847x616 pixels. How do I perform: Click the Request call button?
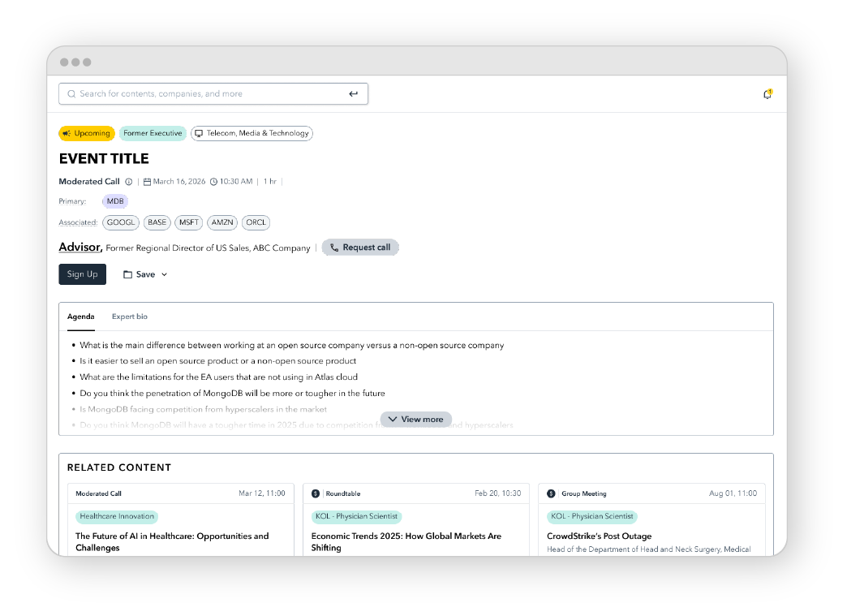point(360,248)
